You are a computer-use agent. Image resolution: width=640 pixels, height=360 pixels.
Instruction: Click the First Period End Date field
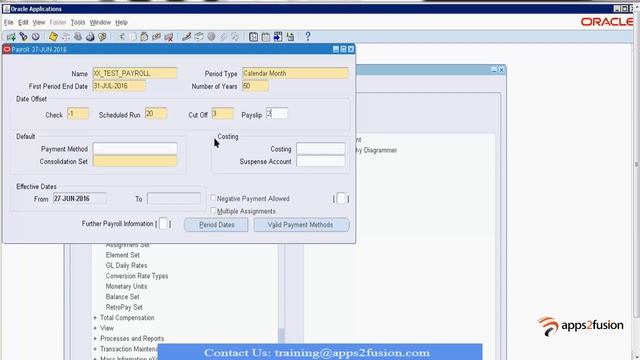[119, 86]
